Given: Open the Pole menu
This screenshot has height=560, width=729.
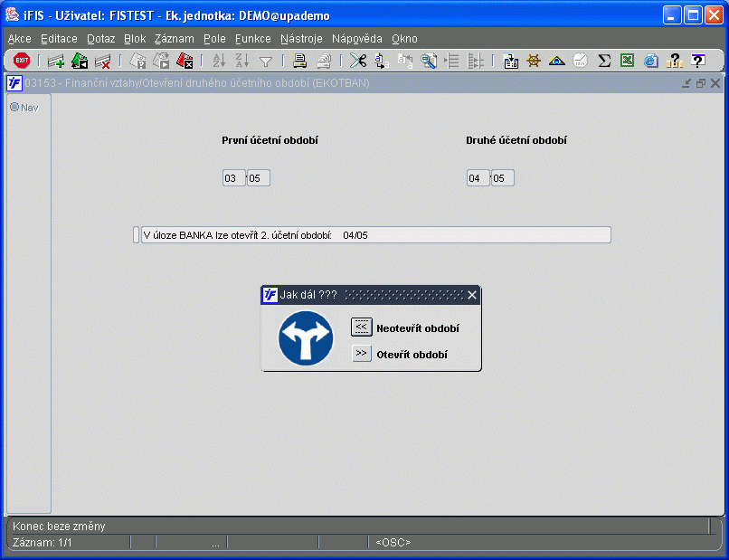Looking at the screenshot, I should tap(214, 39).
